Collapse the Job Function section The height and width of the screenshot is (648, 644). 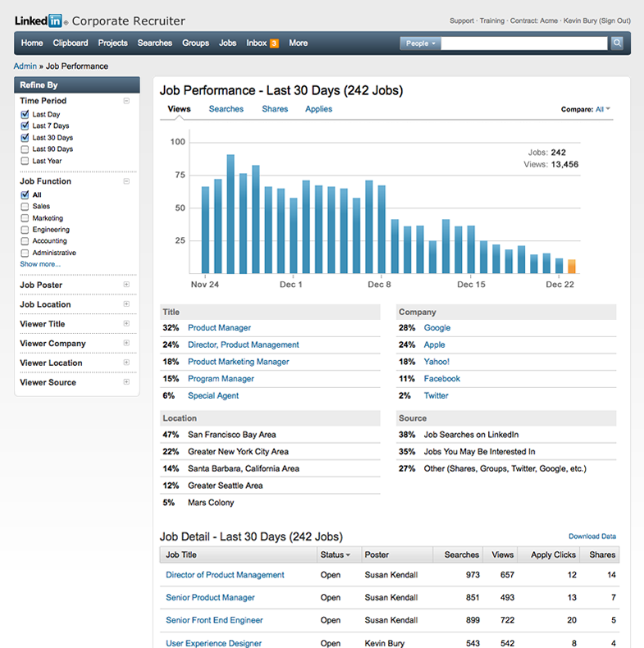126,181
